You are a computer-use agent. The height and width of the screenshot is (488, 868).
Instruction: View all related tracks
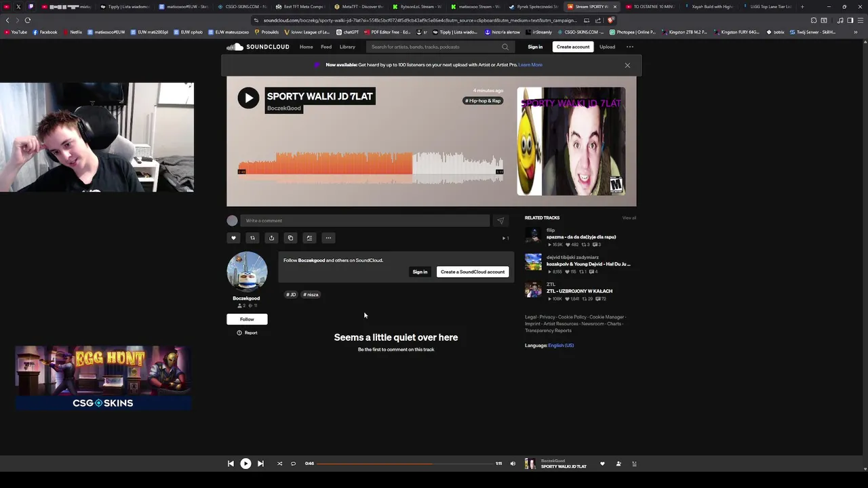pyautogui.click(x=629, y=218)
